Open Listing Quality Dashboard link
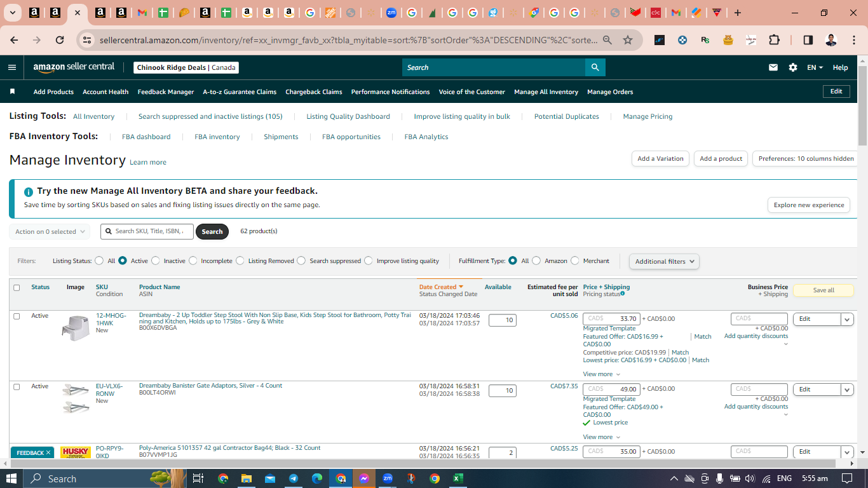Screen dimensions: 868x488 (348, 116)
